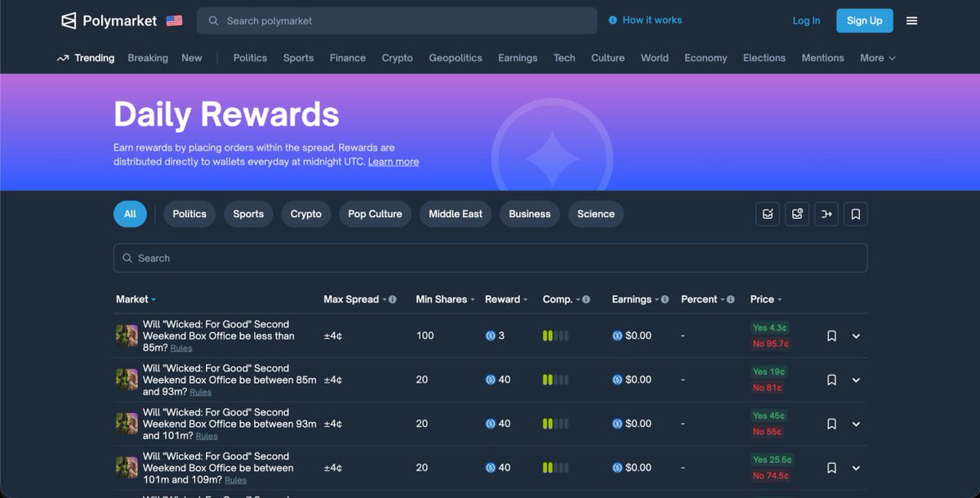Sort by Reward column
Screen dimensions: 980x498
(506, 300)
